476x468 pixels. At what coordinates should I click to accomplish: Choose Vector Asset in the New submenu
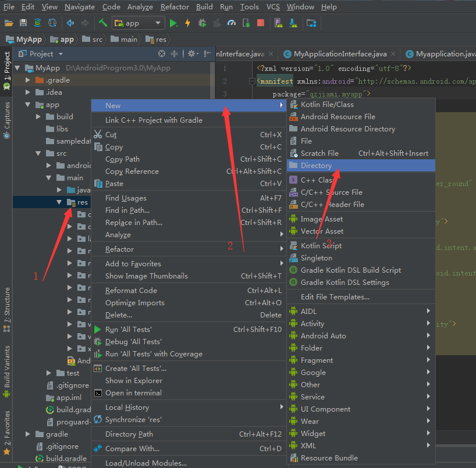pyautogui.click(x=361, y=231)
